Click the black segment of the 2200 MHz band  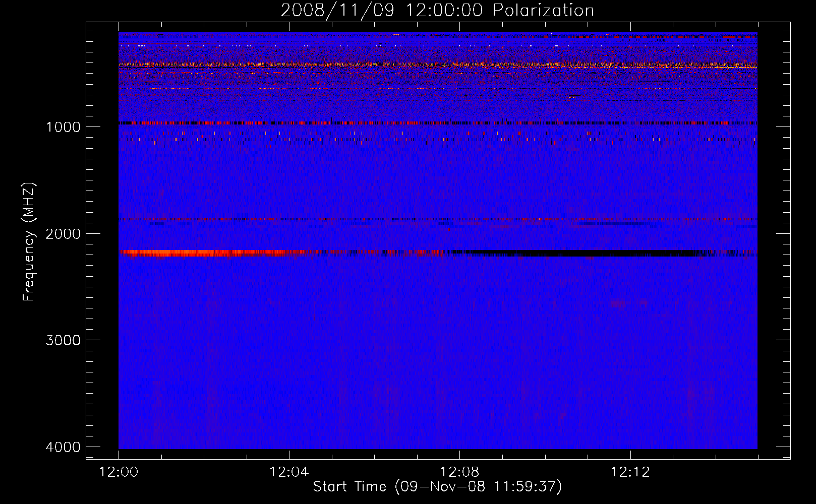[x=580, y=253]
